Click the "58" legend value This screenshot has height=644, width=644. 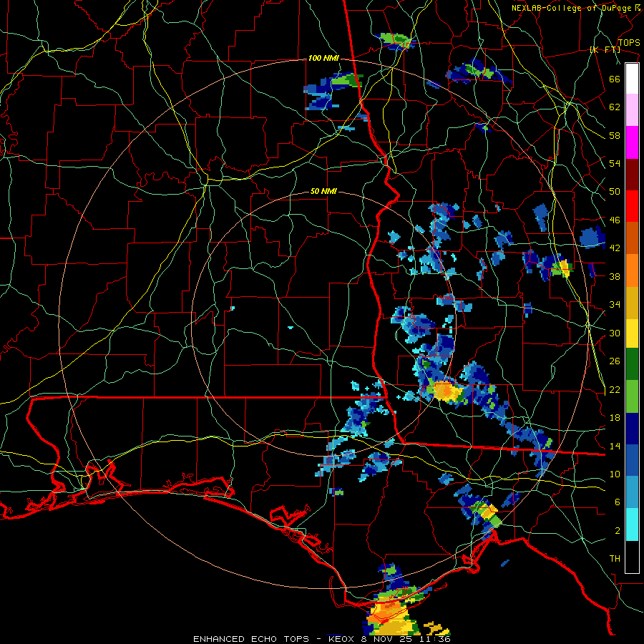pos(615,135)
